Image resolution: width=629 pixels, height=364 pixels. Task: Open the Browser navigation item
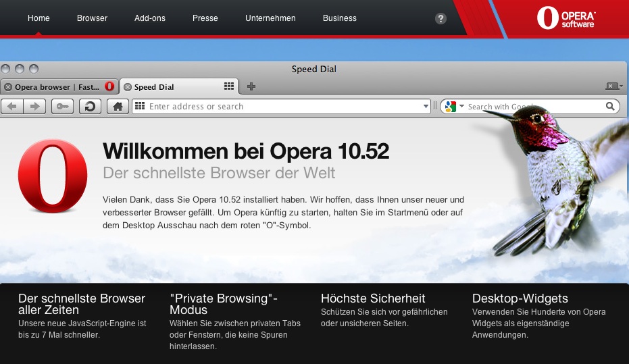tap(93, 18)
